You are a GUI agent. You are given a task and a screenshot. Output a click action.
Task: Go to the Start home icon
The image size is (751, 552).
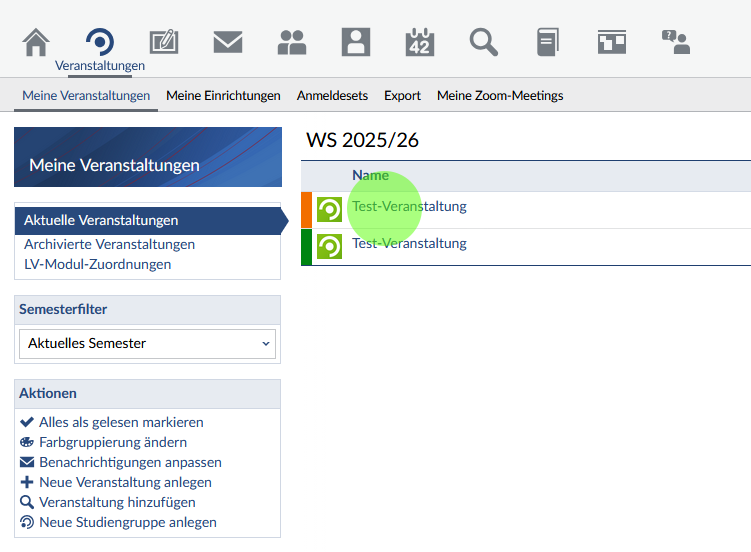point(36,42)
